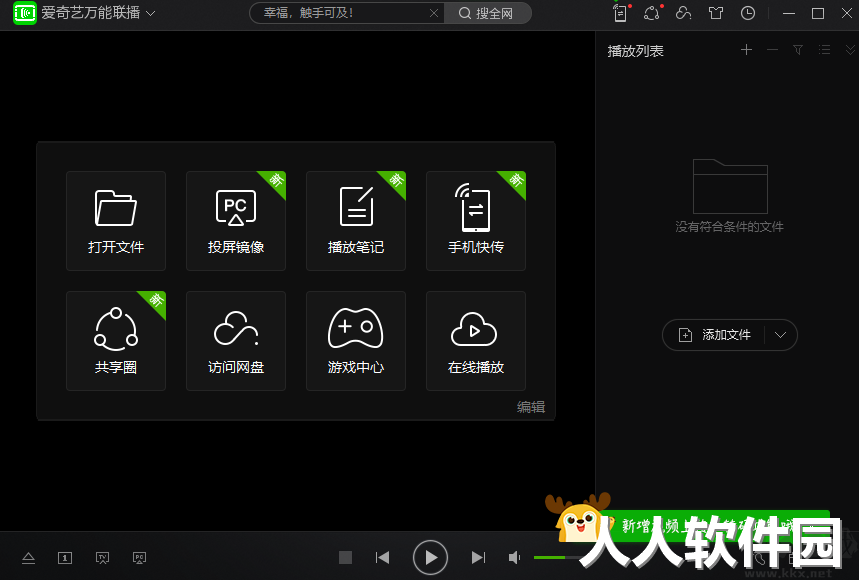Click the 搜全网 search button

[487, 13]
